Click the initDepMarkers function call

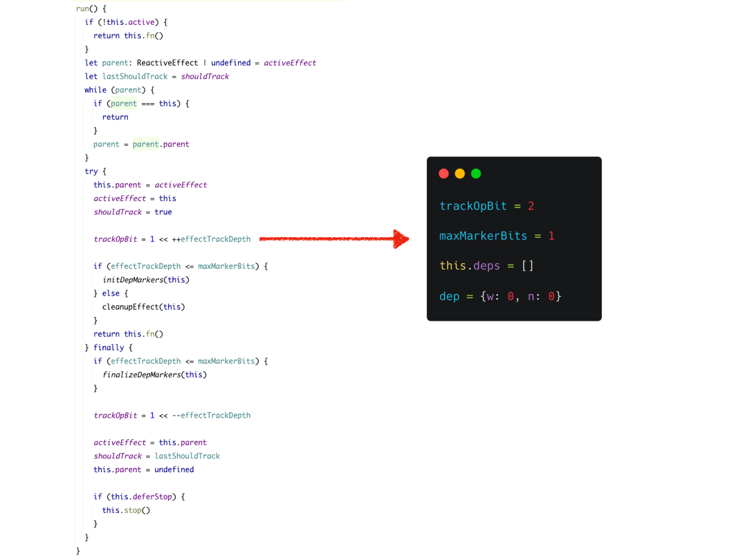pyautogui.click(x=134, y=280)
